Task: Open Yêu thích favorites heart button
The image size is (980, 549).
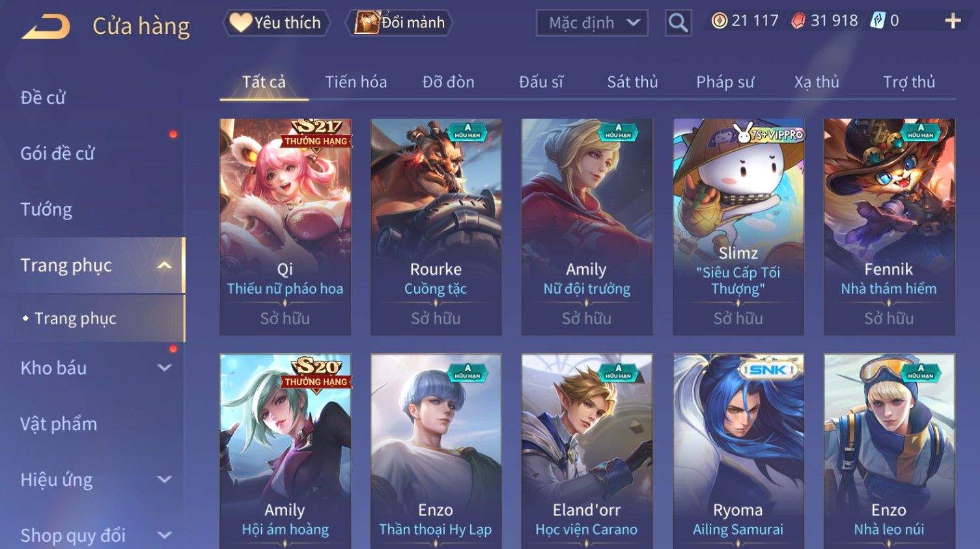Action: pos(276,23)
